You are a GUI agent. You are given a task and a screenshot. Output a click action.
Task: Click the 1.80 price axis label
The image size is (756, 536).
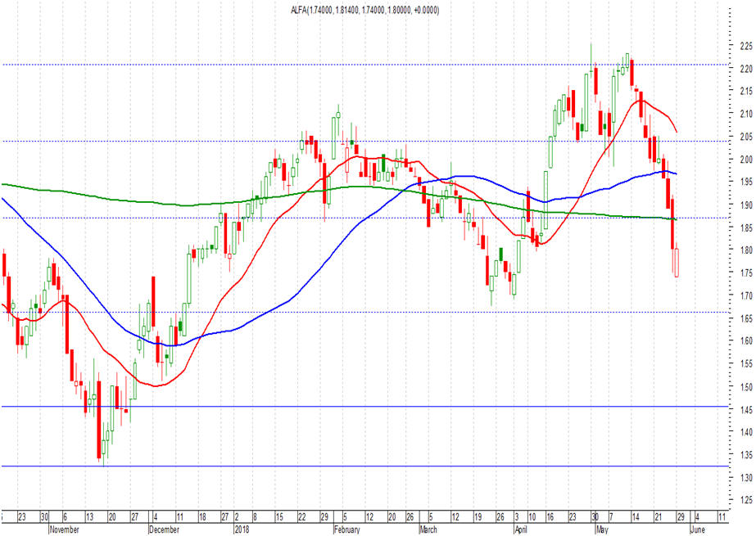click(746, 250)
